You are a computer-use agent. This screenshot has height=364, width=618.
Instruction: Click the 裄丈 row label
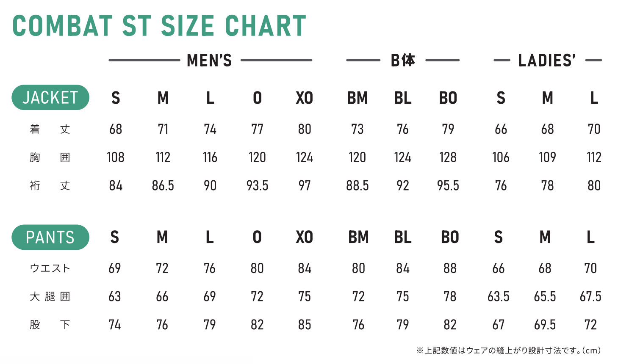click(50, 185)
